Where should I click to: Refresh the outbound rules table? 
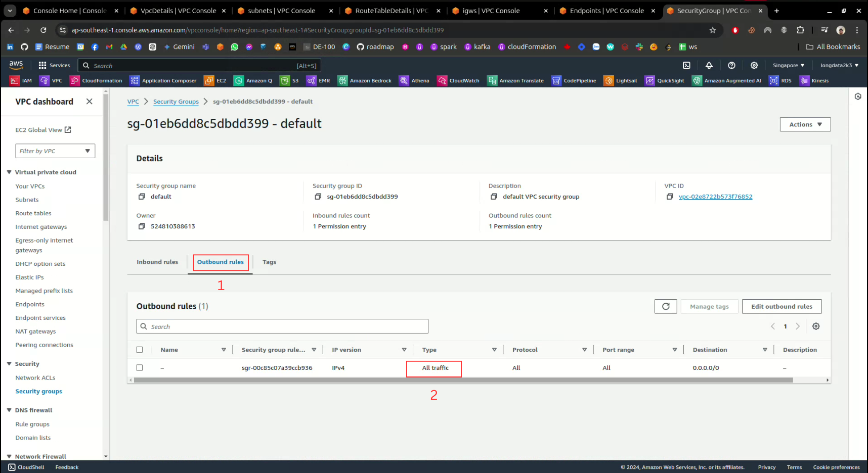[665, 306]
